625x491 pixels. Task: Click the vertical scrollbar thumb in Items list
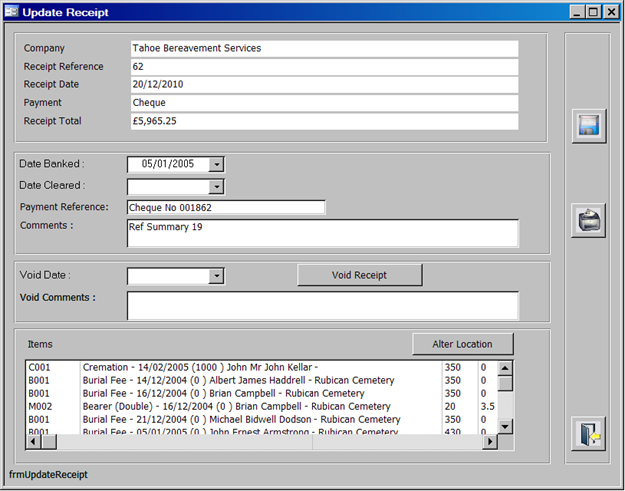[x=505, y=383]
